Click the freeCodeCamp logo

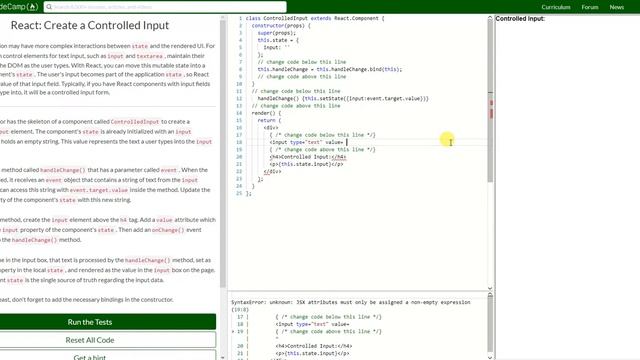[19, 7]
